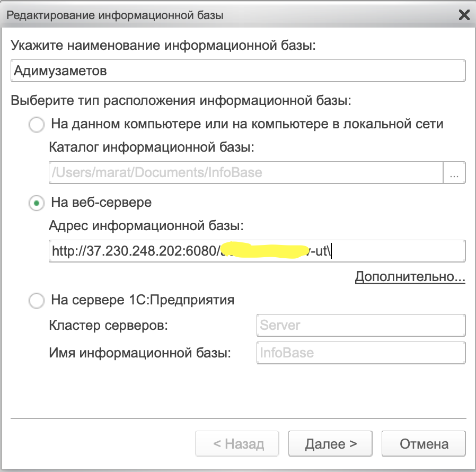The width and height of the screenshot is (476, 472).
Task: Click the /Users/marat/Documents/InfoBase catalog field
Action: 246,172
